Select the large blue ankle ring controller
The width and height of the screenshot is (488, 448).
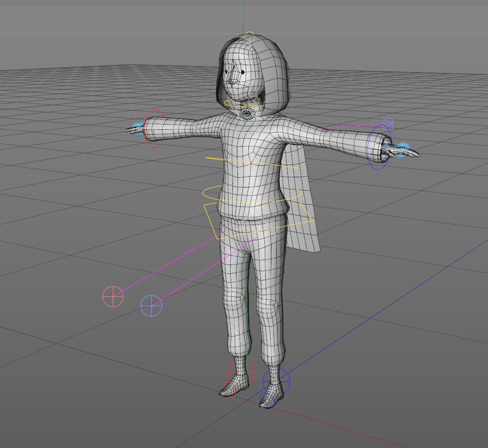pyautogui.click(x=276, y=381)
